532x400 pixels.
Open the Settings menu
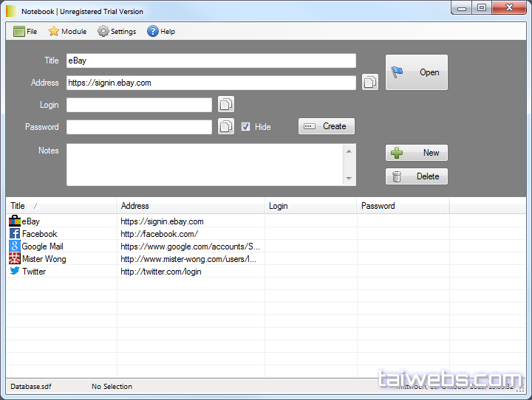point(117,32)
